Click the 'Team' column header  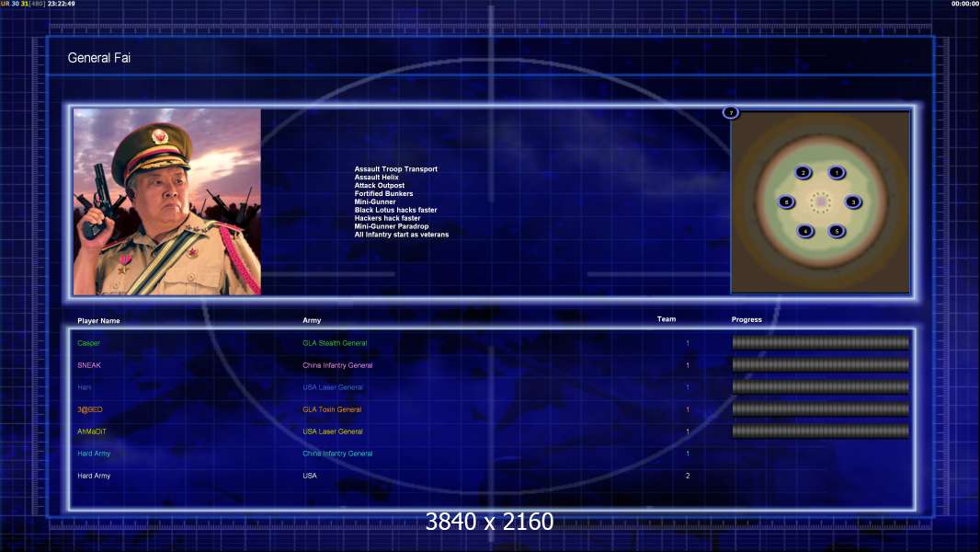click(667, 319)
